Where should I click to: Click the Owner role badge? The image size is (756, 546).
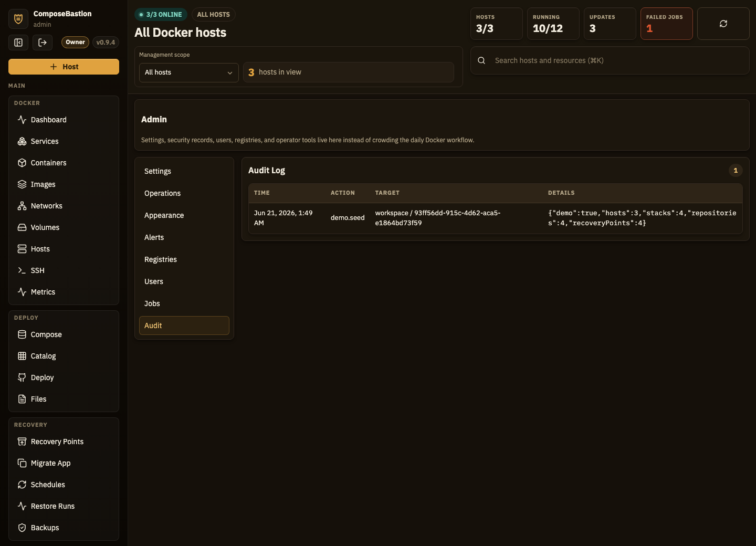click(x=75, y=43)
